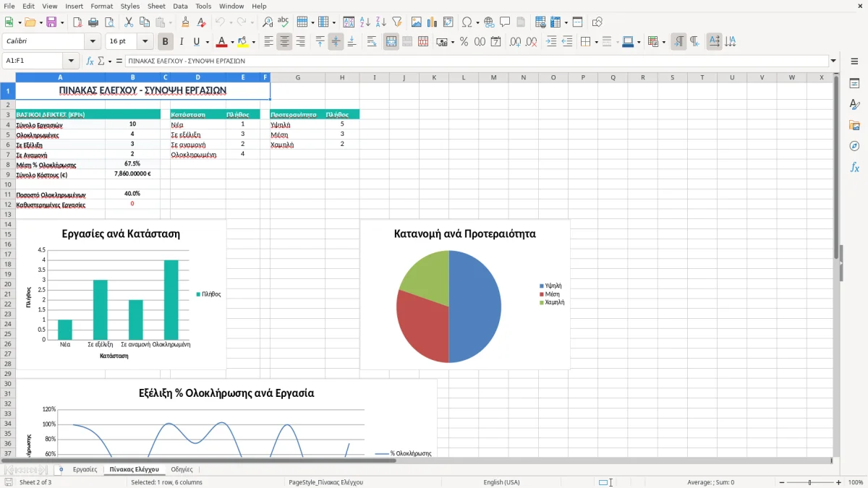Open the font size dropdown
This screenshot has height=488, width=868.
point(145,42)
